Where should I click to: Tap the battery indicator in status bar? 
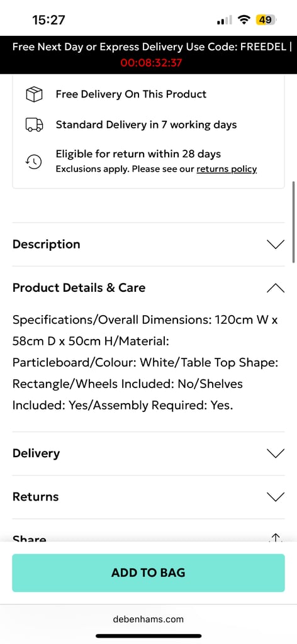(266, 19)
